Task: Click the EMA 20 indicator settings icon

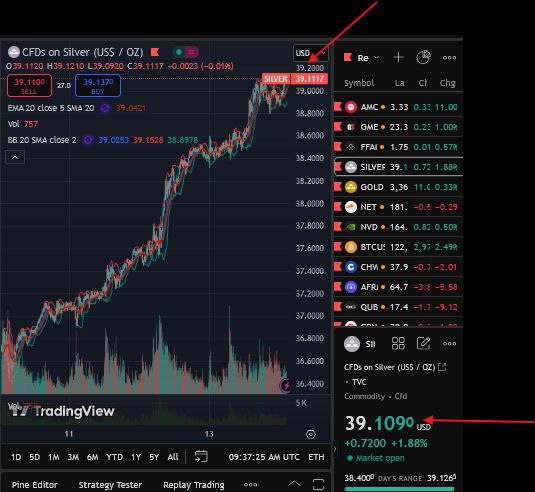Action: 105,108
